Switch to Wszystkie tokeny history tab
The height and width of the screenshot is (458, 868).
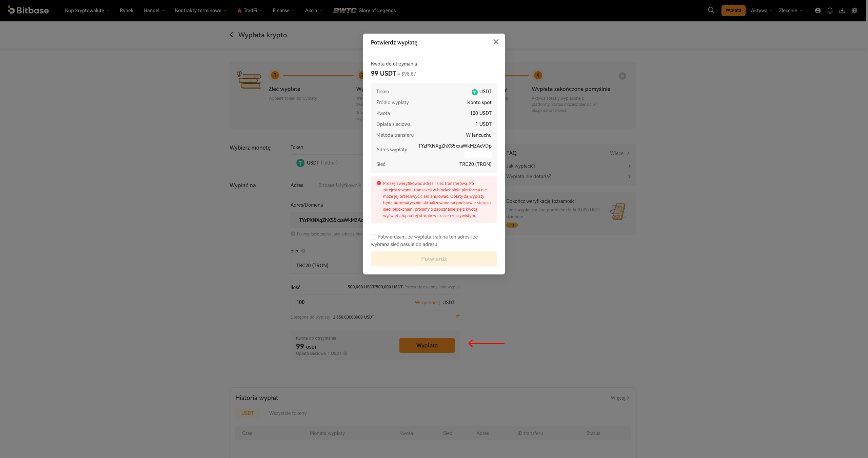[288, 413]
